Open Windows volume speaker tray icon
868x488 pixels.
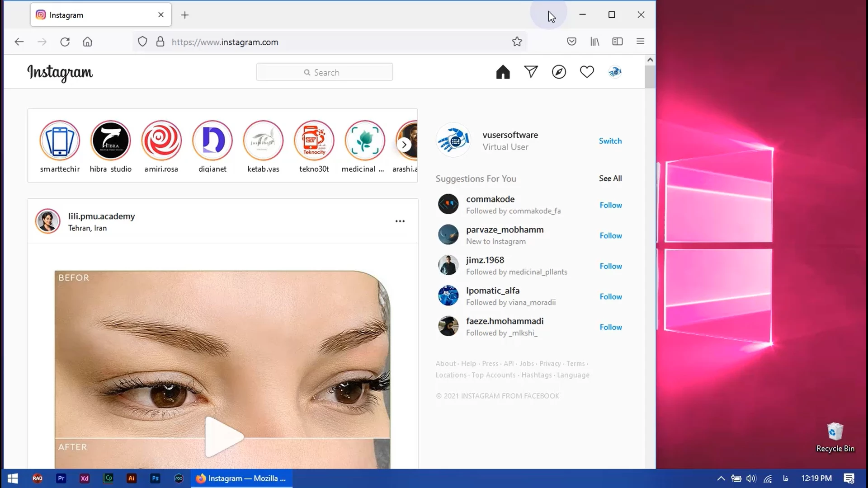point(751,479)
